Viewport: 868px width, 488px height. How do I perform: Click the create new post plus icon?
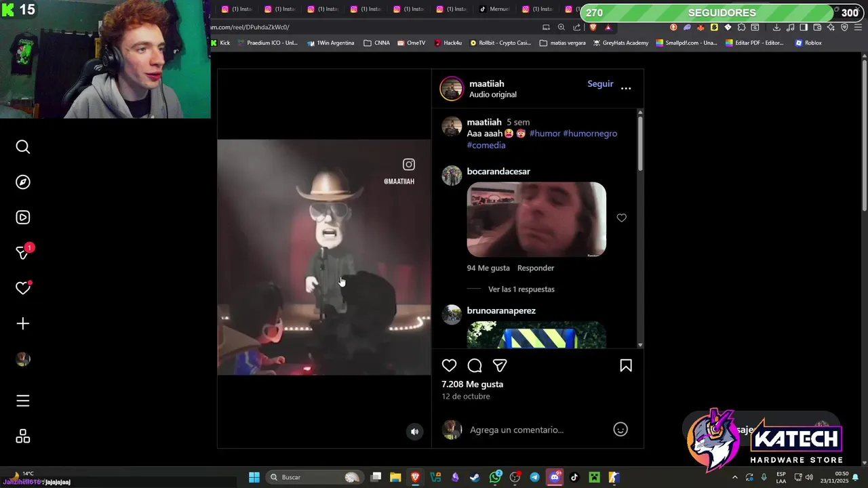tap(23, 324)
